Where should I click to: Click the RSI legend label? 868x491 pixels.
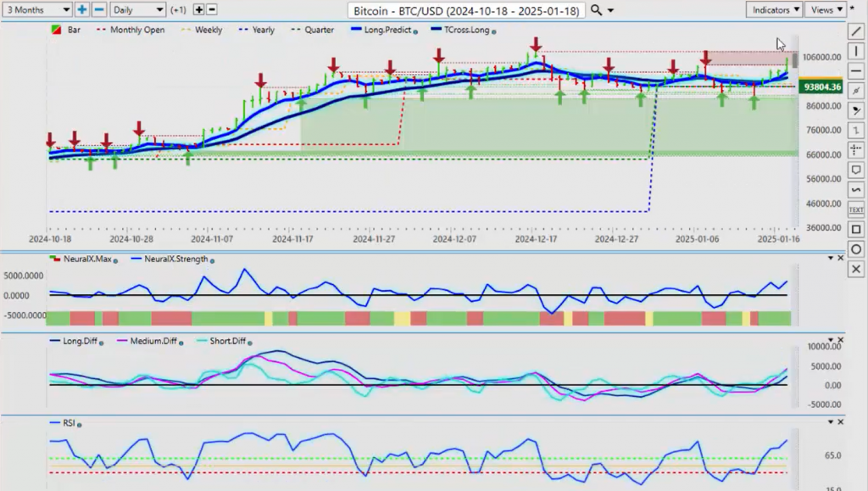69,423
